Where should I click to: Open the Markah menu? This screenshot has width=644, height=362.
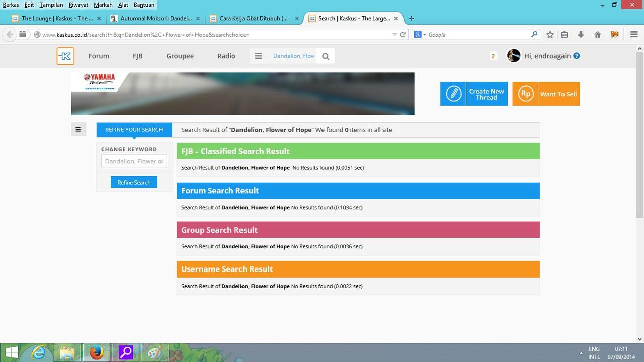tap(103, 5)
